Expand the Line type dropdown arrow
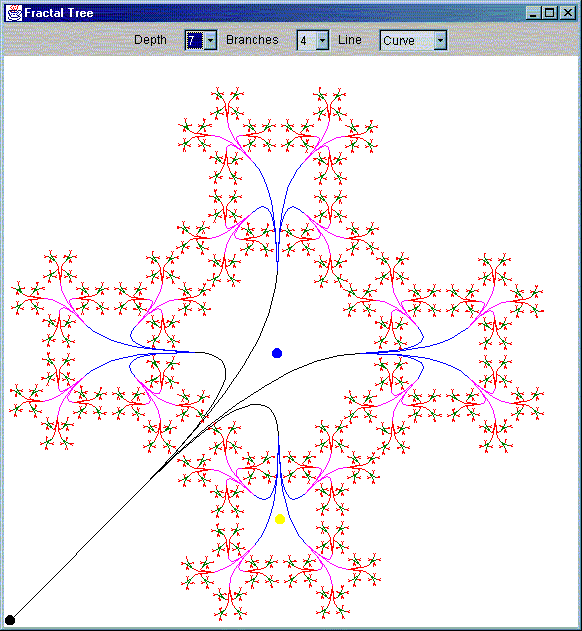Image resolution: width=582 pixels, height=631 pixels. click(x=440, y=40)
